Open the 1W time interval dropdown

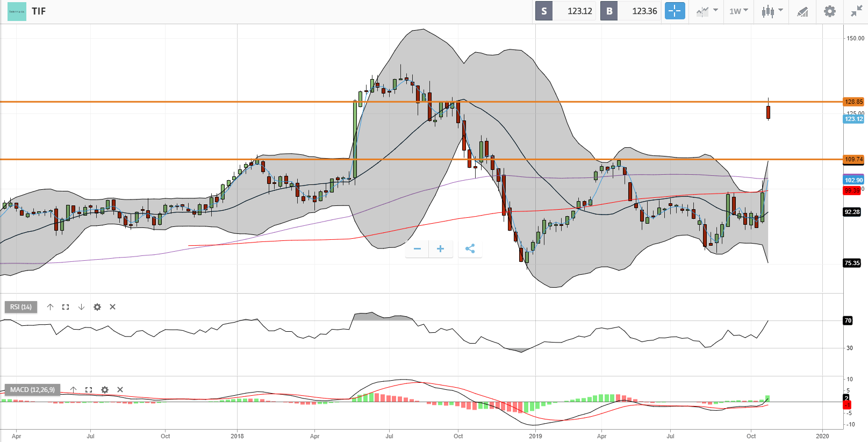[738, 11]
